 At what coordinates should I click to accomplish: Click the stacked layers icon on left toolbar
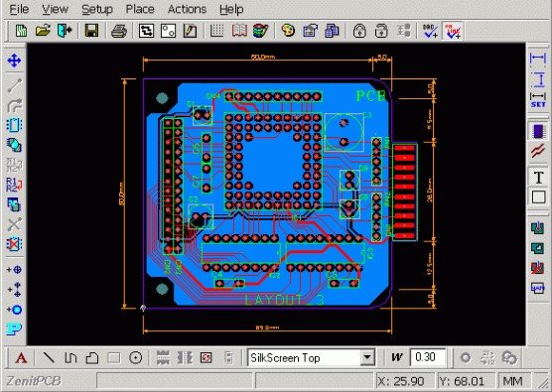point(14,204)
